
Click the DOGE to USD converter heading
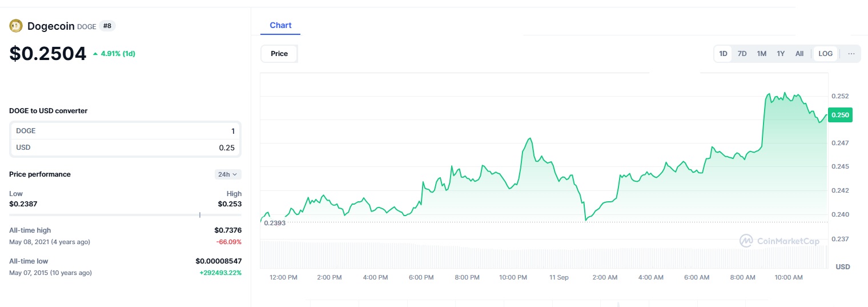(49, 111)
